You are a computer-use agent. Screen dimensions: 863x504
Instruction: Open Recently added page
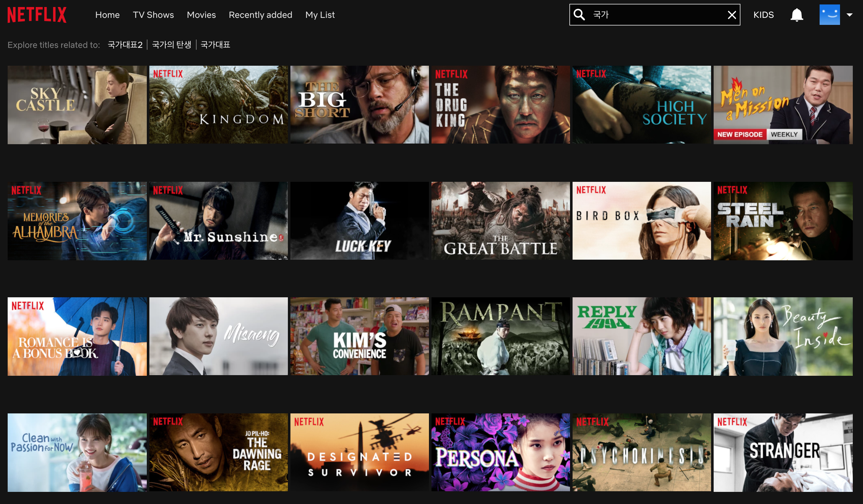click(260, 15)
